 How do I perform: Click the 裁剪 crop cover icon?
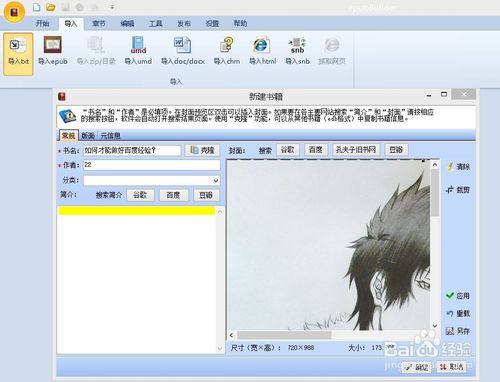(x=458, y=190)
